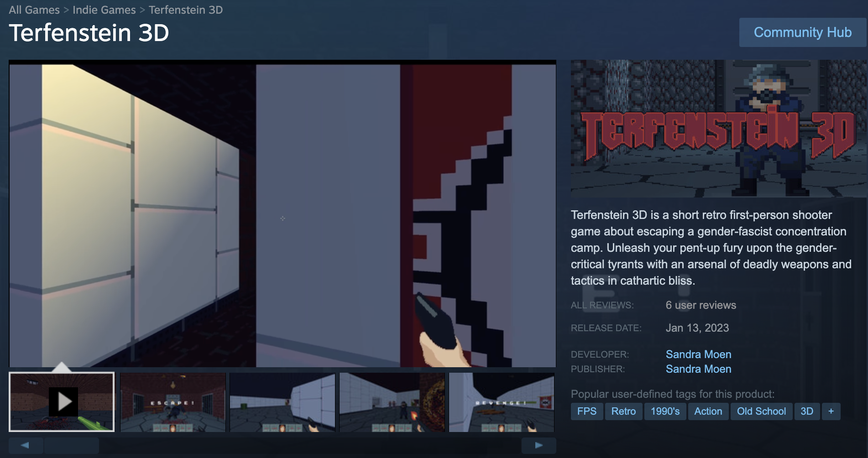Screen dimensions: 868x458
Task: Click the 6 user reviews text
Action: pyautogui.click(x=701, y=305)
